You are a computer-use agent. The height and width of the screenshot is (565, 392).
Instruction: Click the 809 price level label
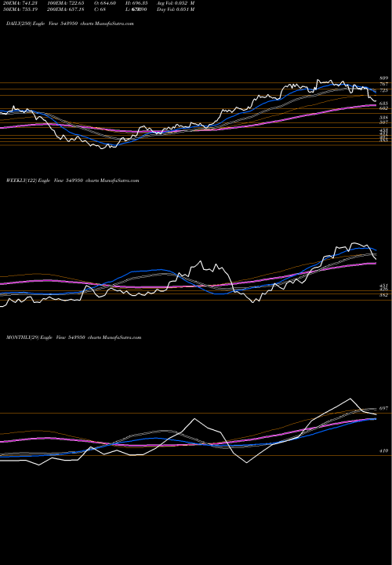pos(383,78)
